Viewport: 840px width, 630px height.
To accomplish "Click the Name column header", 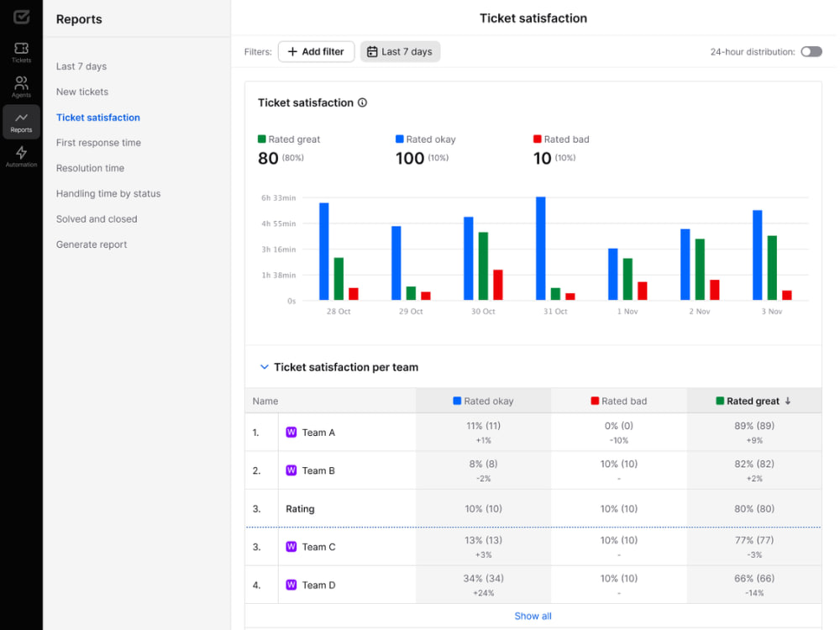I will pos(265,401).
